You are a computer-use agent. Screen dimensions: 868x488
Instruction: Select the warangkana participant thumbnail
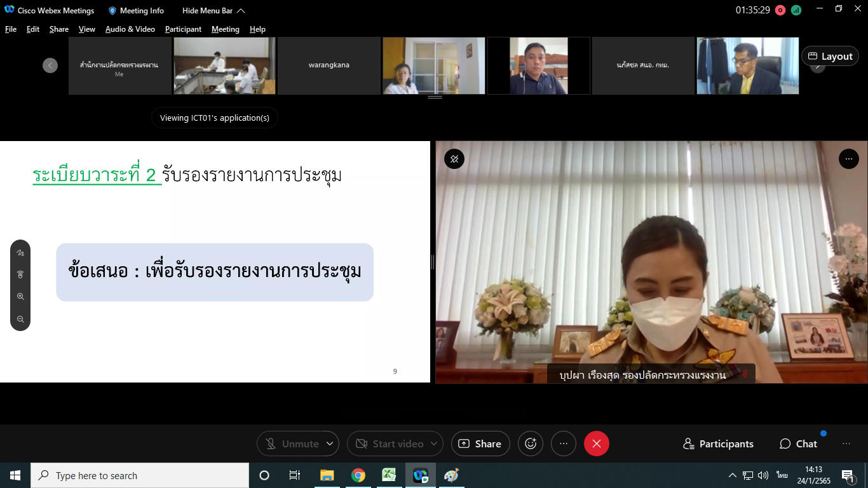click(329, 65)
